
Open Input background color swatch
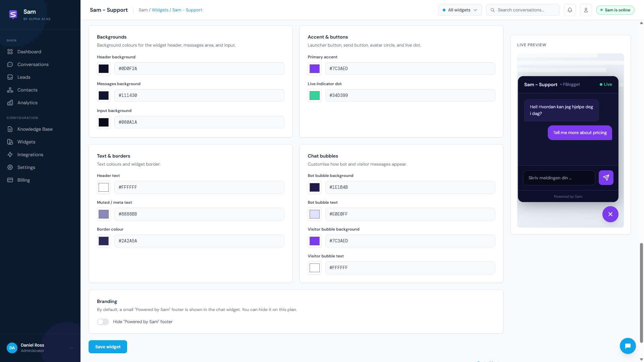coord(104,122)
